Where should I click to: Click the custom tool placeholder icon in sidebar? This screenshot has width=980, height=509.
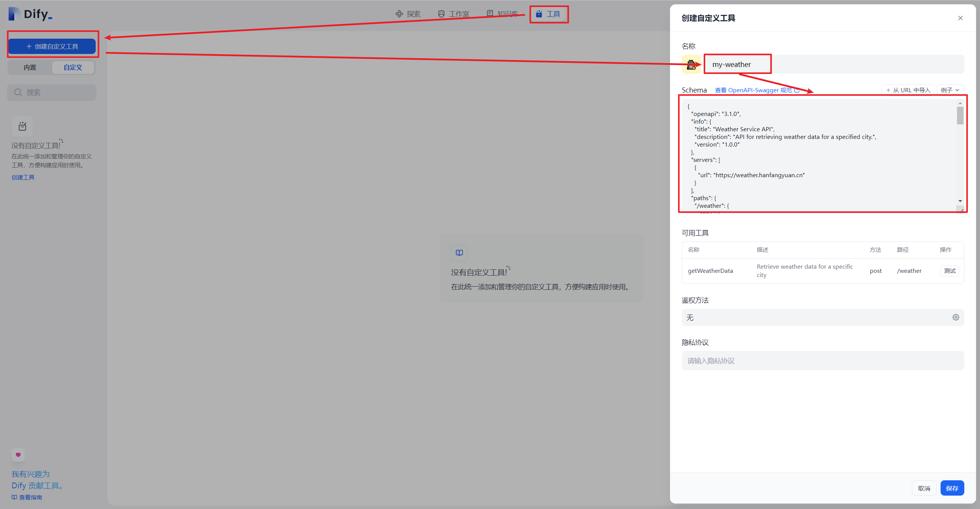click(22, 126)
